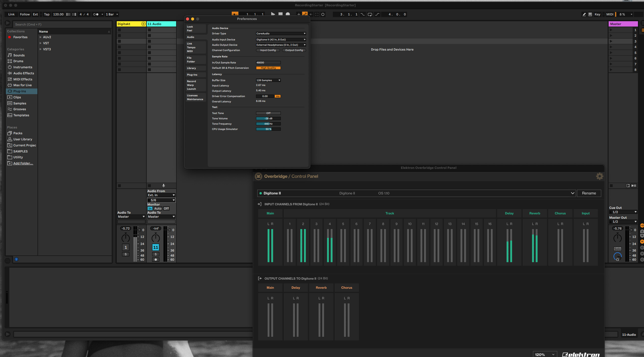Expand the AUv2 plug-in folder
The height and width of the screenshot is (357, 644).
click(x=40, y=37)
